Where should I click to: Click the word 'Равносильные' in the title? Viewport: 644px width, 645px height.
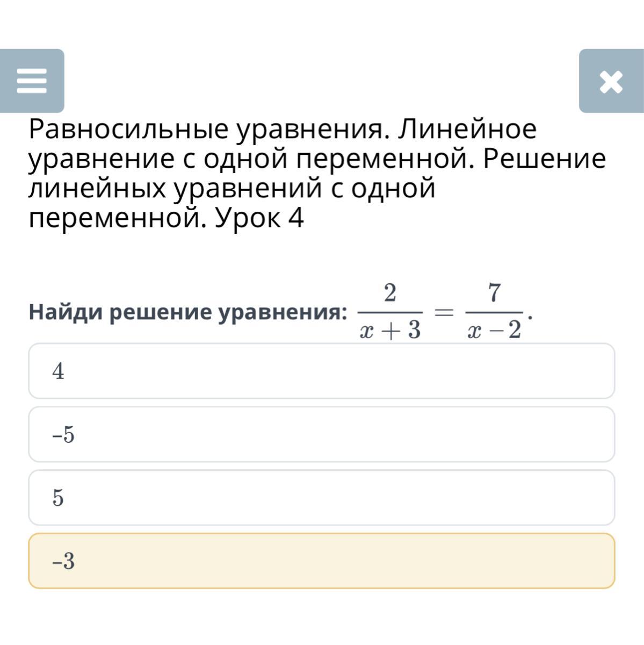click(x=122, y=130)
